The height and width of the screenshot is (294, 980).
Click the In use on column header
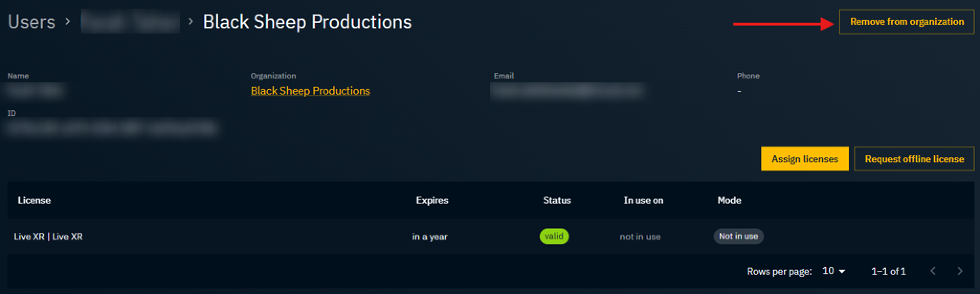pyautogui.click(x=643, y=201)
